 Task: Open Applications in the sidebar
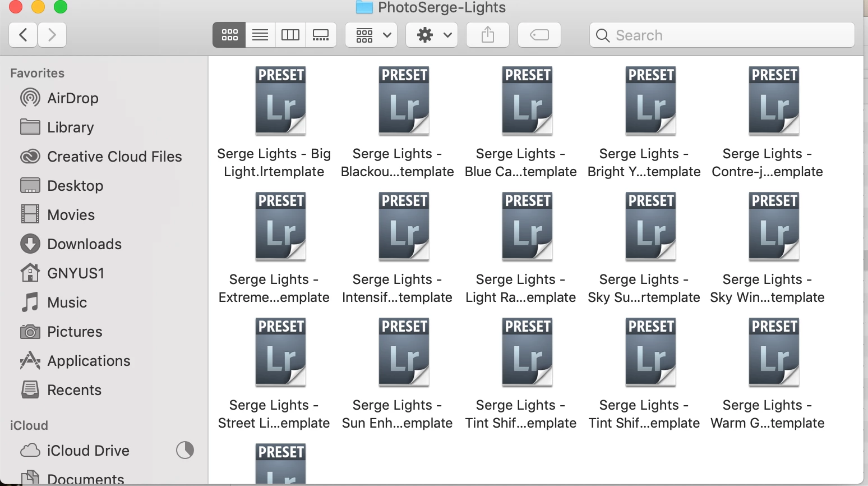pos(75,361)
